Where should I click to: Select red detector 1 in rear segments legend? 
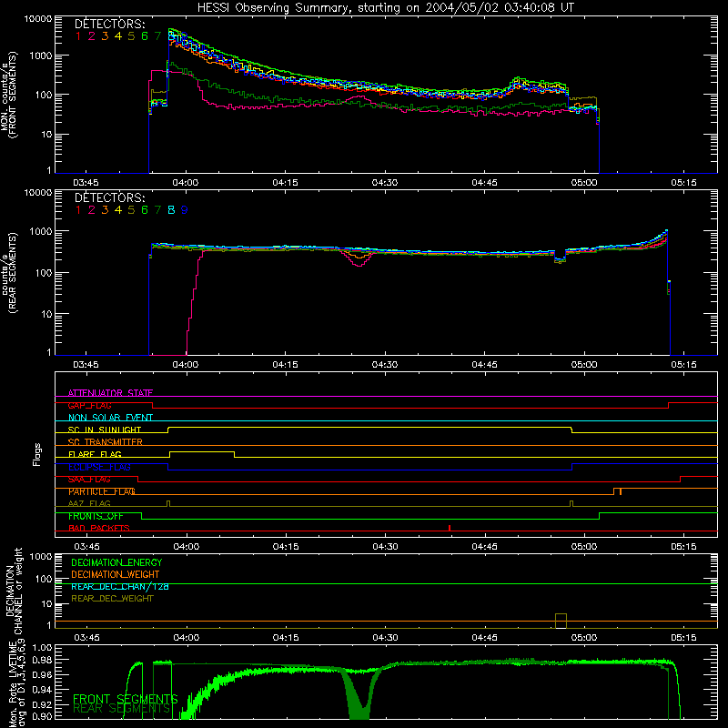pyautogui.click(x=78, y=210)
